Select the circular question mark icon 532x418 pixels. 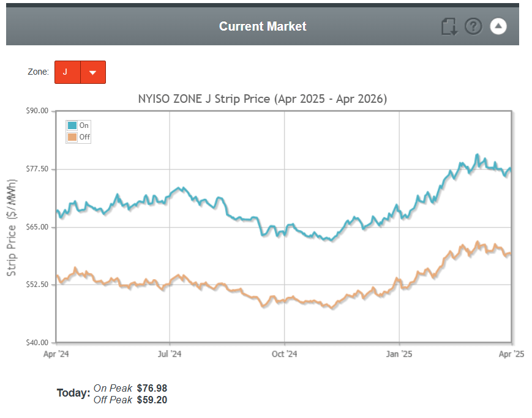(x=473, y=26)
